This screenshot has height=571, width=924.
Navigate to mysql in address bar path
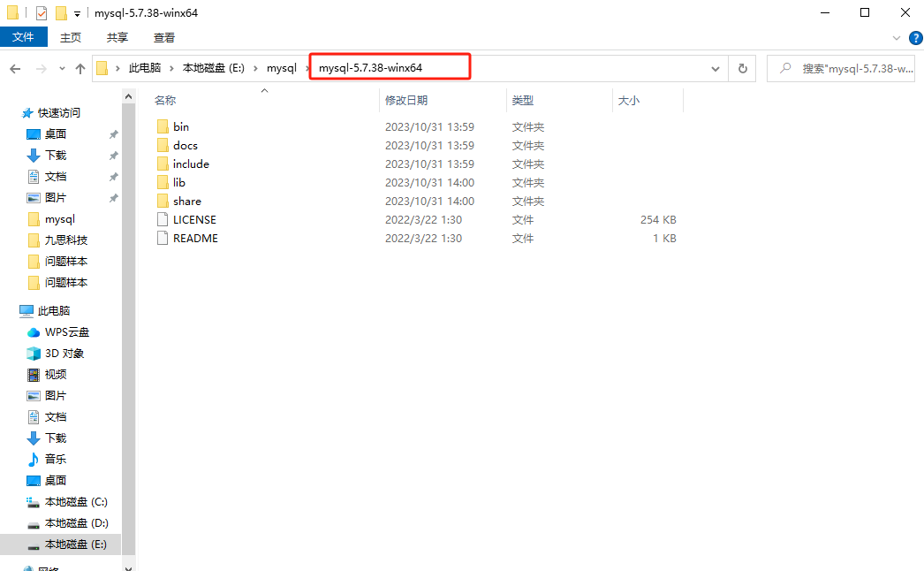point(282,68)
